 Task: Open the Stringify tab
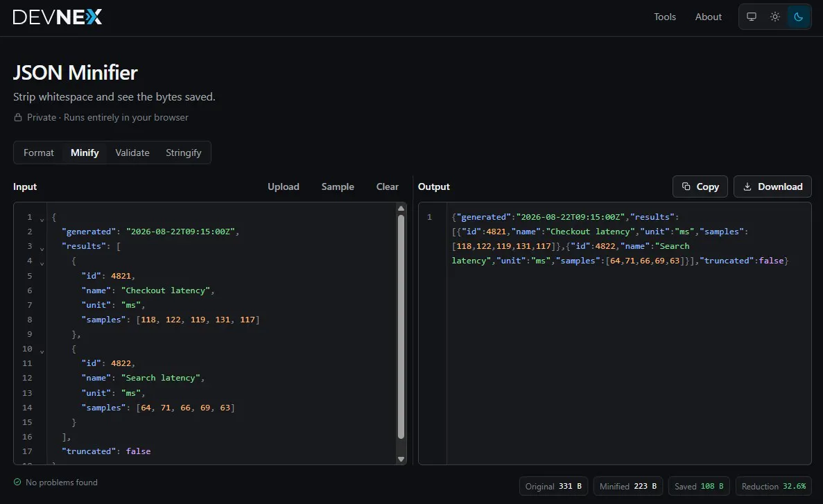click(183, 153)
